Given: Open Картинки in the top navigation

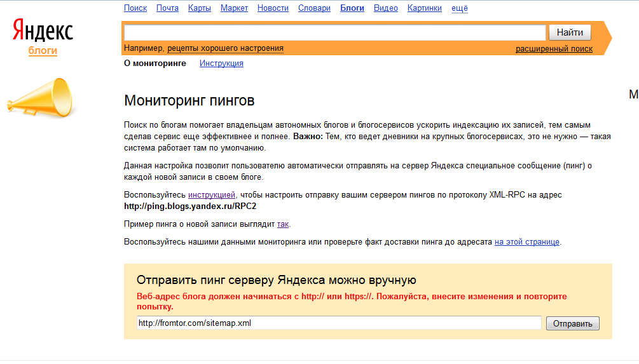Looking at the screenshot, I should point(424,8).
